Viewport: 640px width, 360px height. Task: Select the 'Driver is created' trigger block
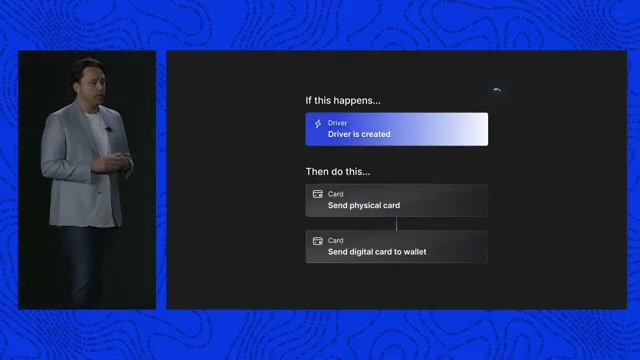tap(396, 129)
